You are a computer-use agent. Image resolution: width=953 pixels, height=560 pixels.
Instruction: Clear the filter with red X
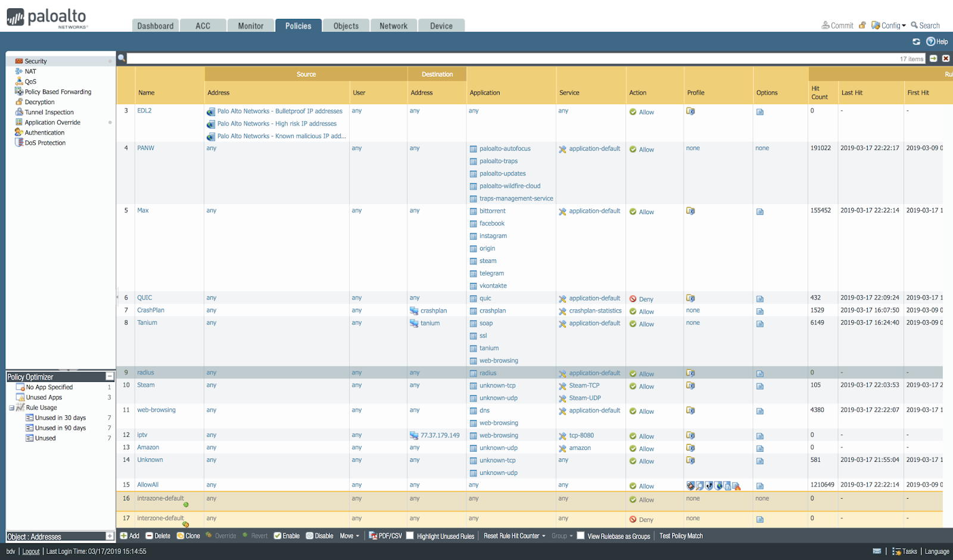coord(946,58)
